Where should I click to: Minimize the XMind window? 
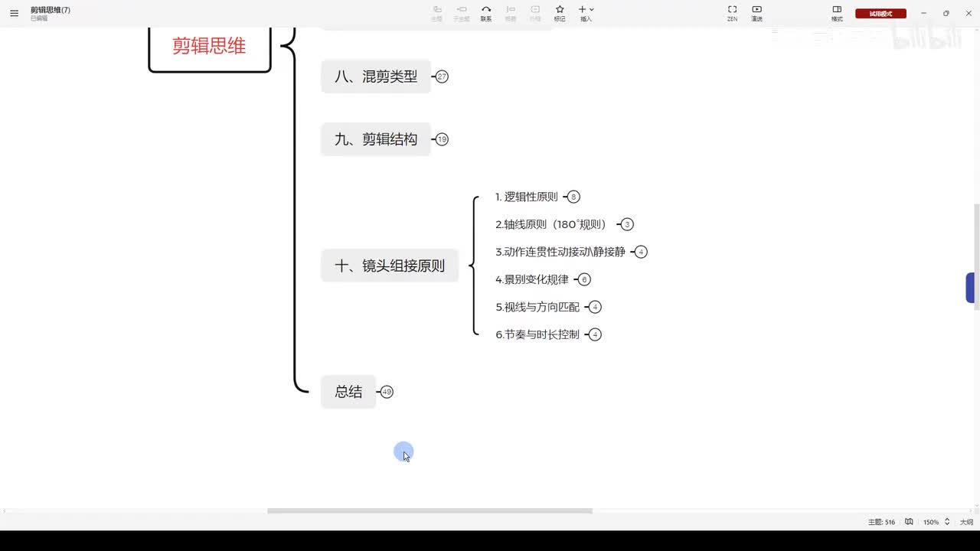[x=924, y=13]
